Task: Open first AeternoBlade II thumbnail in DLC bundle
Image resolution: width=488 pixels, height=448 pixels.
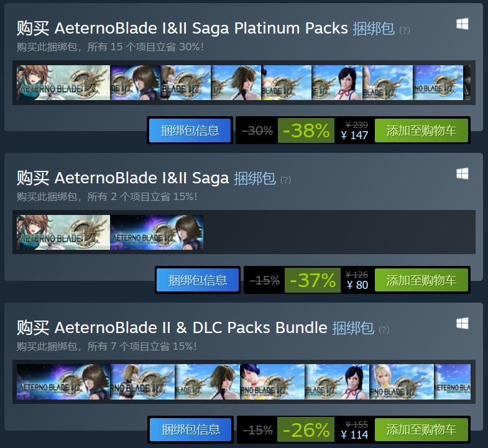Action: (x=63, y=382)
